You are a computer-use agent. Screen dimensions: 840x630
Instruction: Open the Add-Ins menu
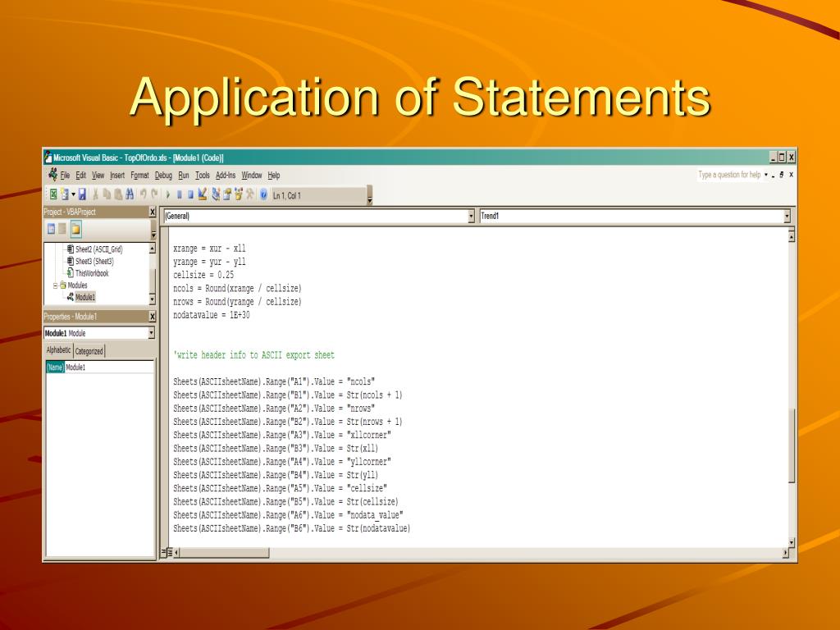click(x=226, y=176)
